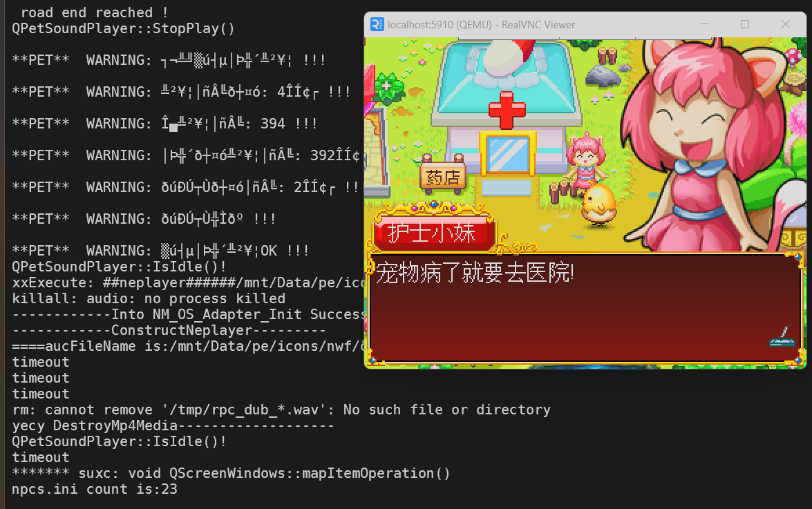Image resolution: width=812 pixels, height=509 pixels.
Task: Click the 'QScreenWindows::mapItemOperation()' line
Action: (x=231, y=473)
